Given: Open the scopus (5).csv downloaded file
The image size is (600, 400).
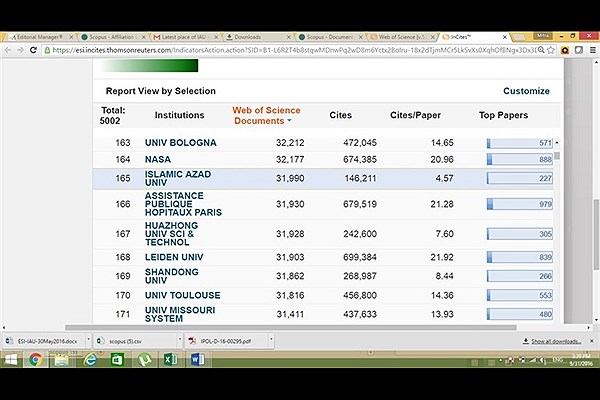Looking at the screenshot, I should coord(135,341).
